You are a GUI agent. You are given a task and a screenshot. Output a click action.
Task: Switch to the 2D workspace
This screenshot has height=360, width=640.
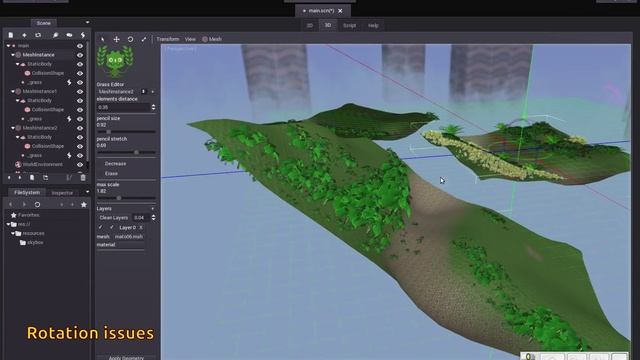[309, 25]
